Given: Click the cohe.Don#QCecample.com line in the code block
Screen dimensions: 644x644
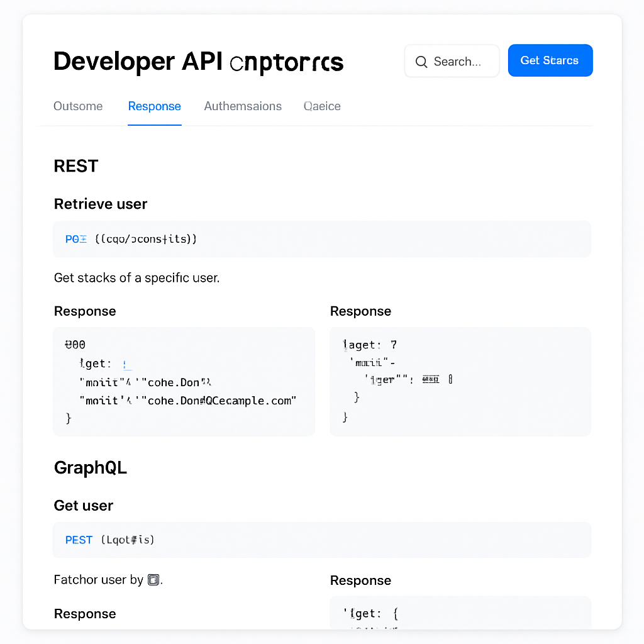Looking at the screenshot, I should 187,401.
